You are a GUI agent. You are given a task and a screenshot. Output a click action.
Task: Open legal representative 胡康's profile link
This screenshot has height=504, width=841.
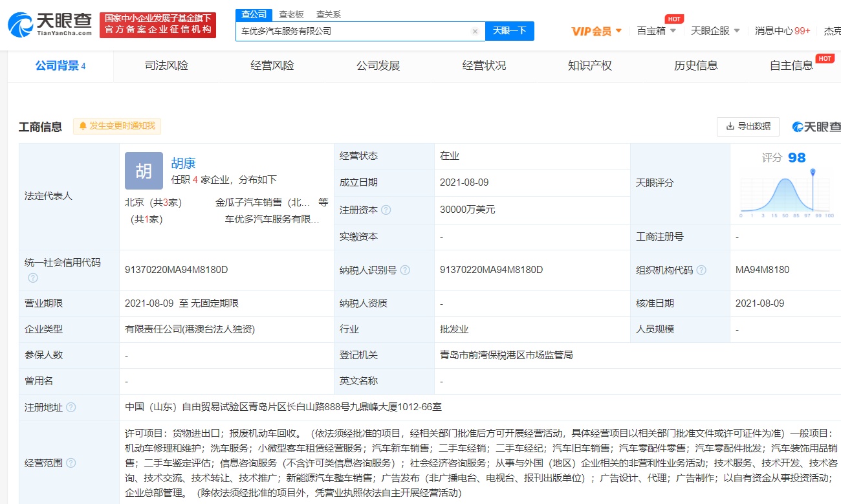coord(183,164)
